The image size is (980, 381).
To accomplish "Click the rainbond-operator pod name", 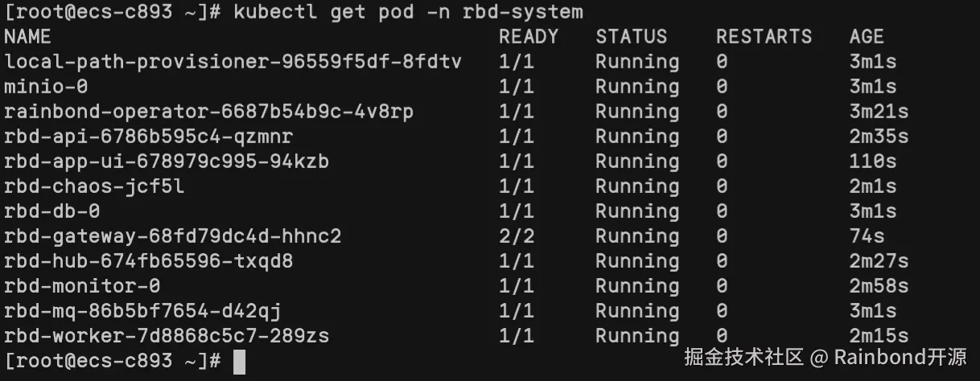I will click(x=208, y=112).
